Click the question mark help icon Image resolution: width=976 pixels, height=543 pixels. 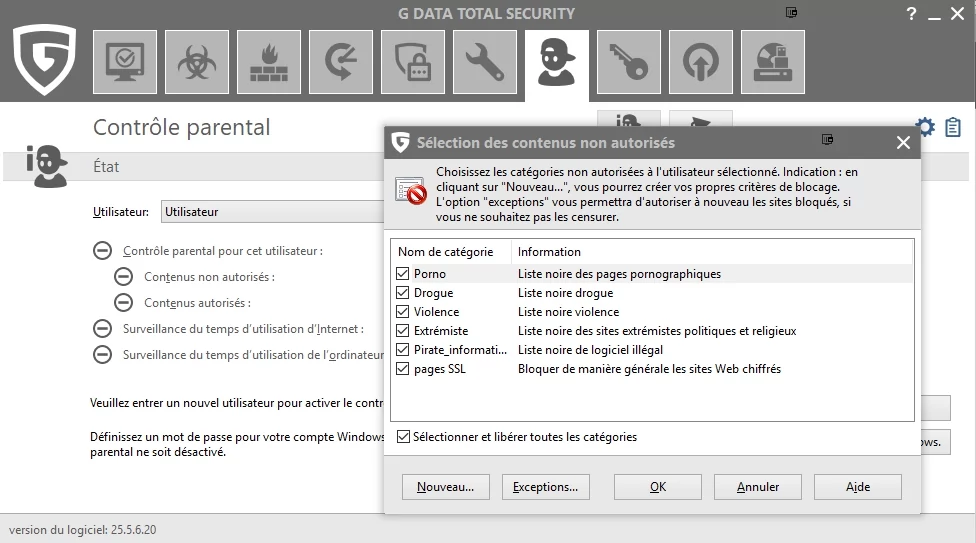(x=911, y=14)
